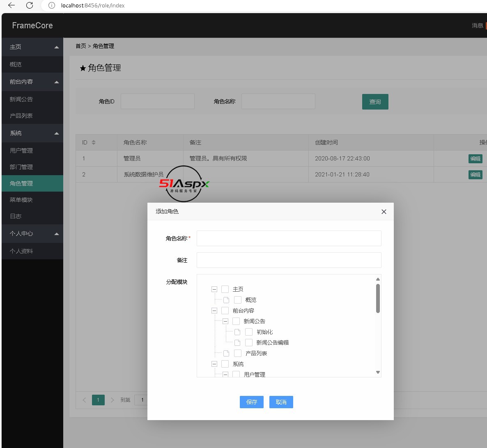487x448 pixels.
Task: Click the 管理员。具有所有权限 remark cell
Action: pyautogui.click(x=246, y=158)
